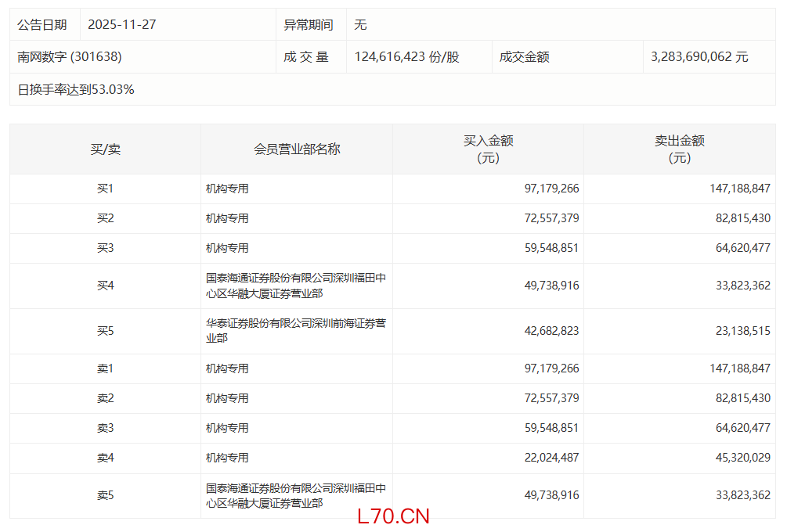Open 国泰海通证券 branch name in row 买4
The width and height of the screenshot is (787, 532).
point(295,286)
